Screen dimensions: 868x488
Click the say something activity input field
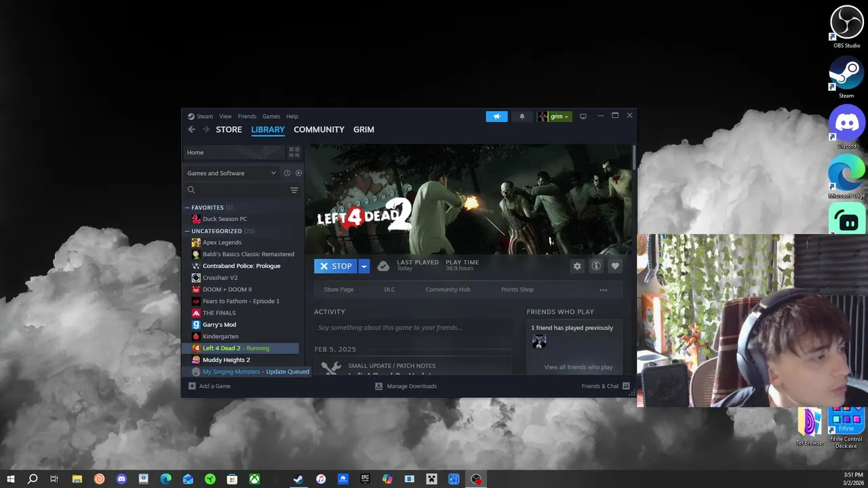click(x=412, y=328)
